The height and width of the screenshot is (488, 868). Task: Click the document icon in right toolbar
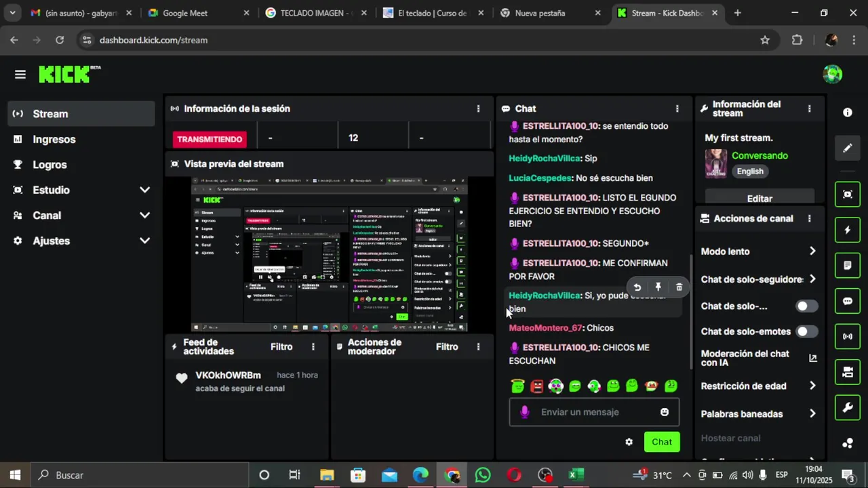pyautogui.click(x=848, y=266)
